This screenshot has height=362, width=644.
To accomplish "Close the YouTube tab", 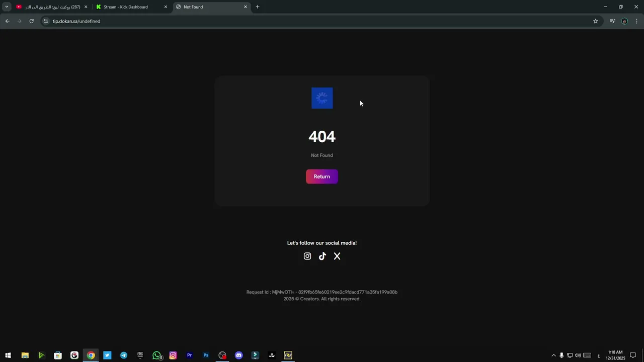I will tap(86, 7).
